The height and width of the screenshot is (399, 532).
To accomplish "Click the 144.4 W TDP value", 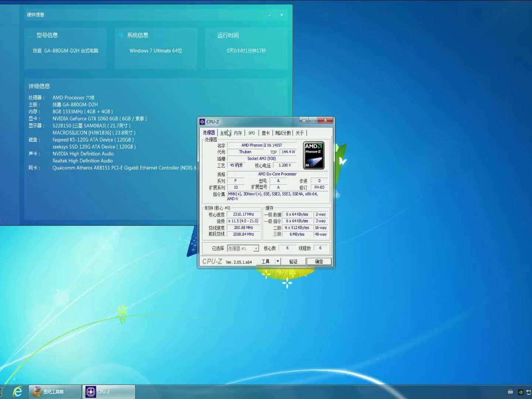I will click(x=288, y=152).
